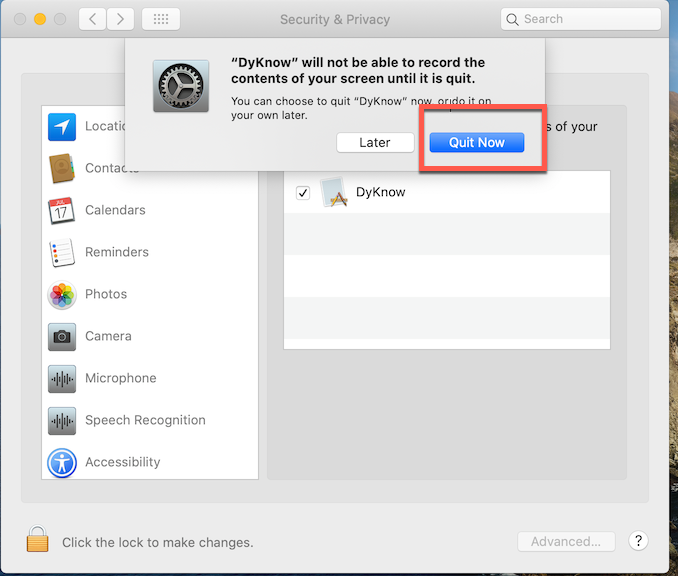Select the Reminders list icon
This screenshot has height=576, width=678.
click(x=62, y=253)
